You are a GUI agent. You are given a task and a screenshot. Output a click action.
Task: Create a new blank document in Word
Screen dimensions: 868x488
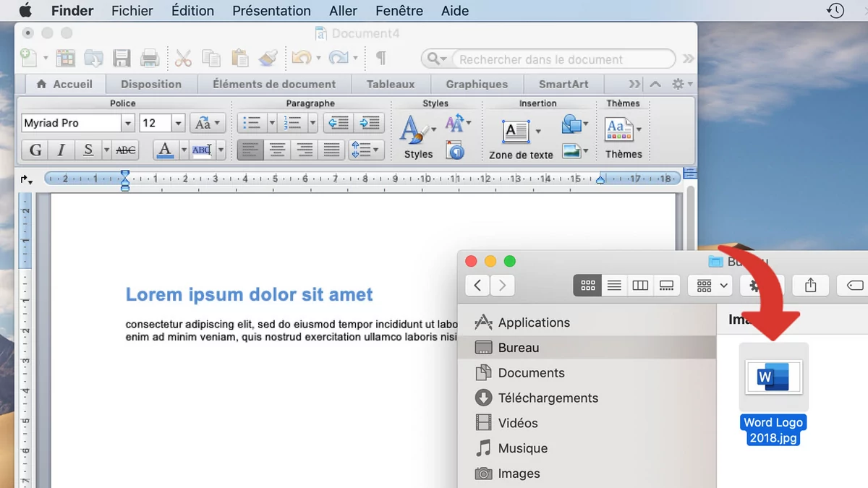pos(29,58)
